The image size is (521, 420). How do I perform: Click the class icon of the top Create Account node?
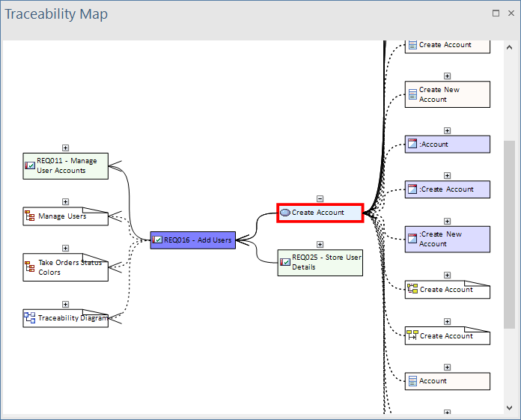click(x=412, y=45)
